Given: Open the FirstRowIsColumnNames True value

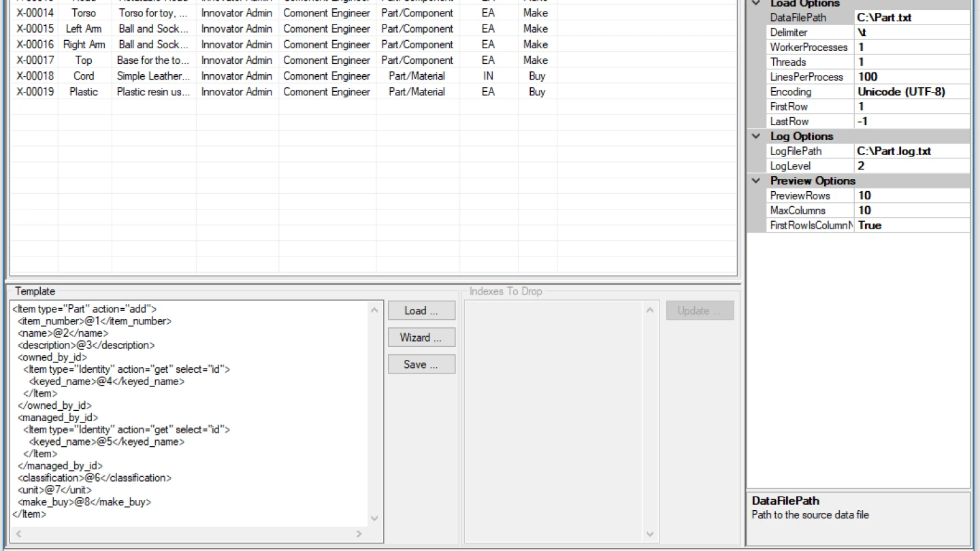Looking at the screenshot, I should (x=912, y=226).
